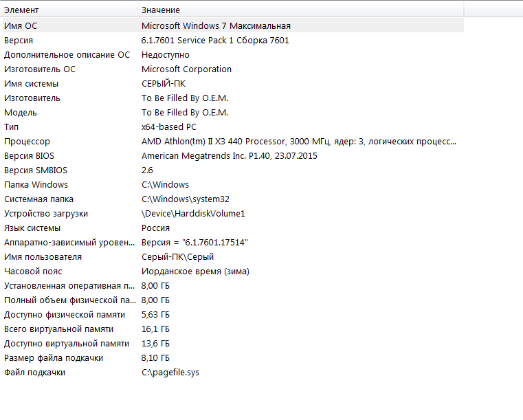Select the "Дополнительное описание ОС" row

tap(67, 54)
